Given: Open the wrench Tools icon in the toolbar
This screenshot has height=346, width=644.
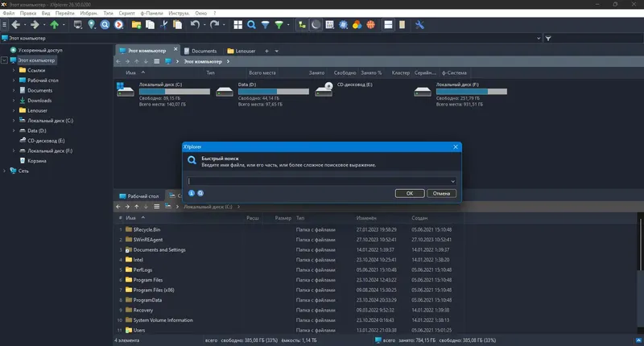Looking at the screenshot, I should [x=419, y=25].
